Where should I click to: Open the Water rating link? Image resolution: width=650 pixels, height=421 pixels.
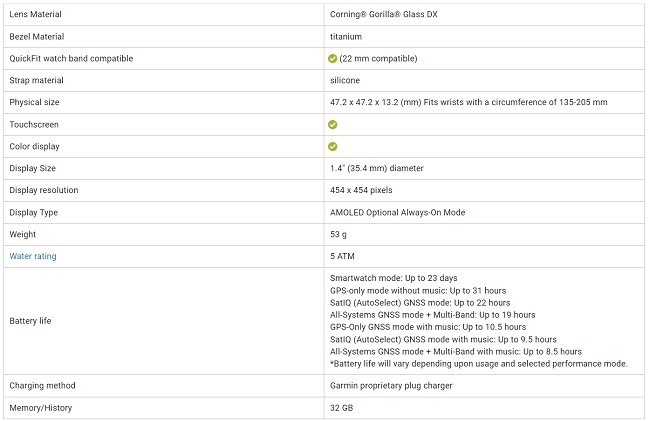click(x=33, y=256)
